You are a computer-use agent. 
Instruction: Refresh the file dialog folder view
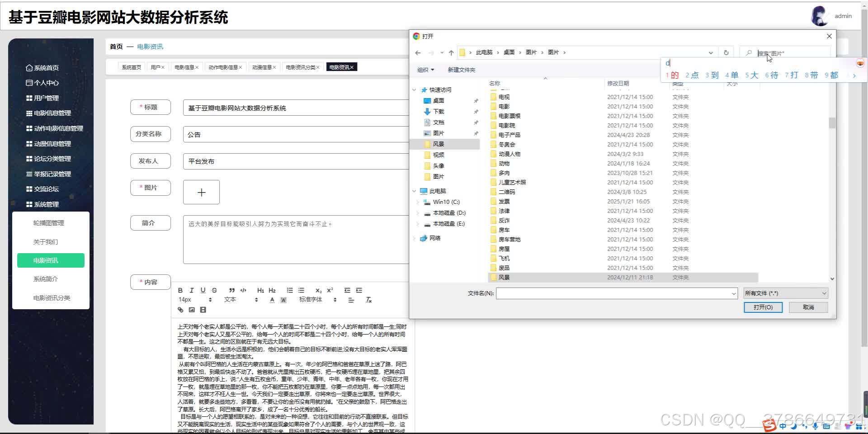(726, 52)
